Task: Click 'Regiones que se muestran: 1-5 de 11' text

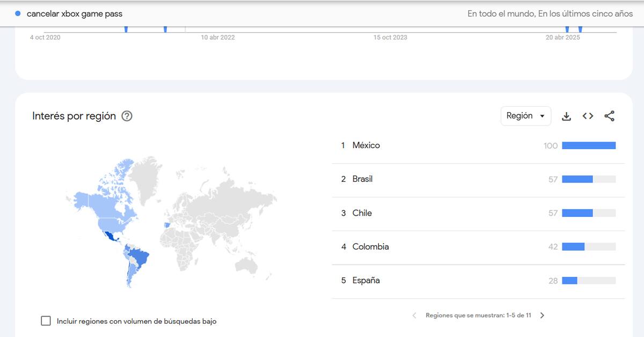Action: click(x=478, y=316)
